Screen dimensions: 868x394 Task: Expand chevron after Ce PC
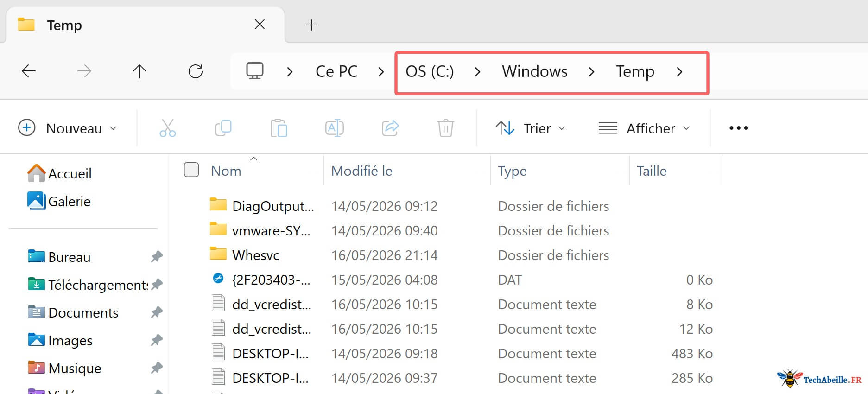pyautogui.click(x=381, y=72)
